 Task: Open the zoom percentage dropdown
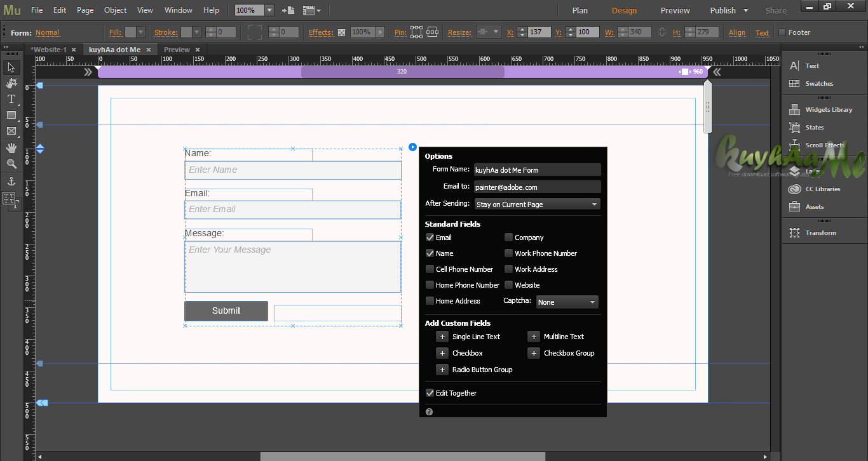[x=269, y=10]
